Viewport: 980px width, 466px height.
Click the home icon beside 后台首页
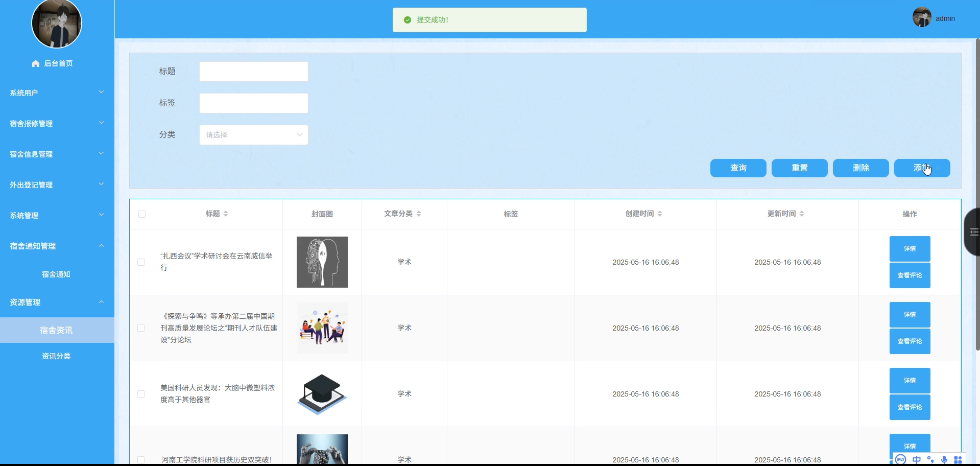35,63
